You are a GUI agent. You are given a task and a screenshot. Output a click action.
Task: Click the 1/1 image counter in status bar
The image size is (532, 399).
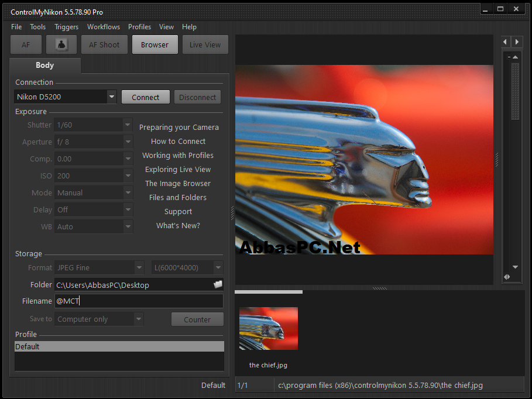tap(242, 386)
